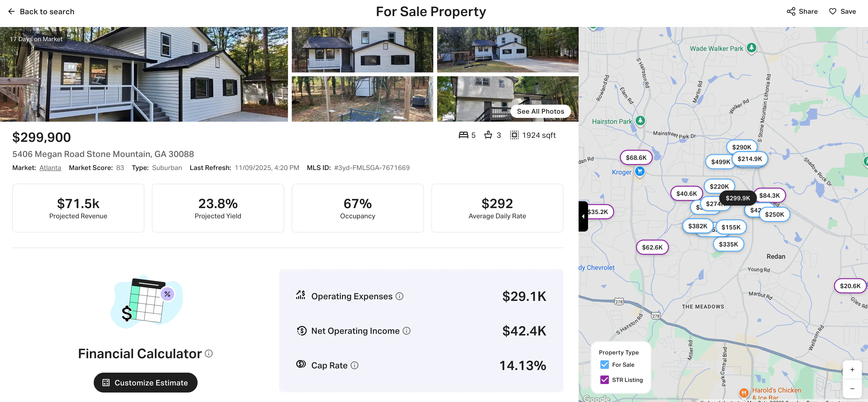The width and height of the screenshot is (868, 402).
Task: Select the $62.6K map marker
Action: 652,247
